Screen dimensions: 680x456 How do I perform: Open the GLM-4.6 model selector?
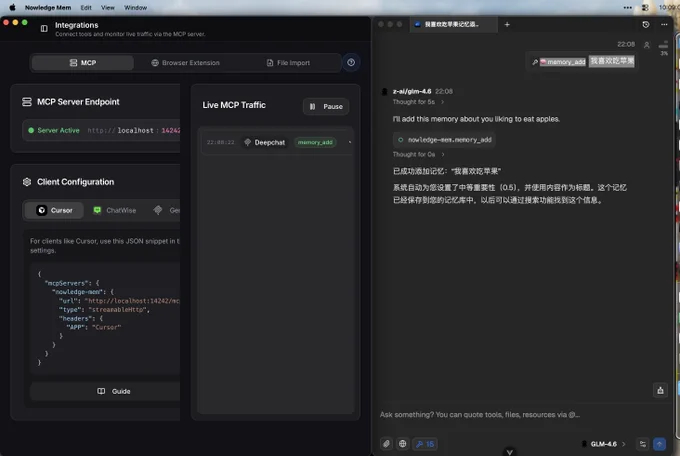coord(603,444)
